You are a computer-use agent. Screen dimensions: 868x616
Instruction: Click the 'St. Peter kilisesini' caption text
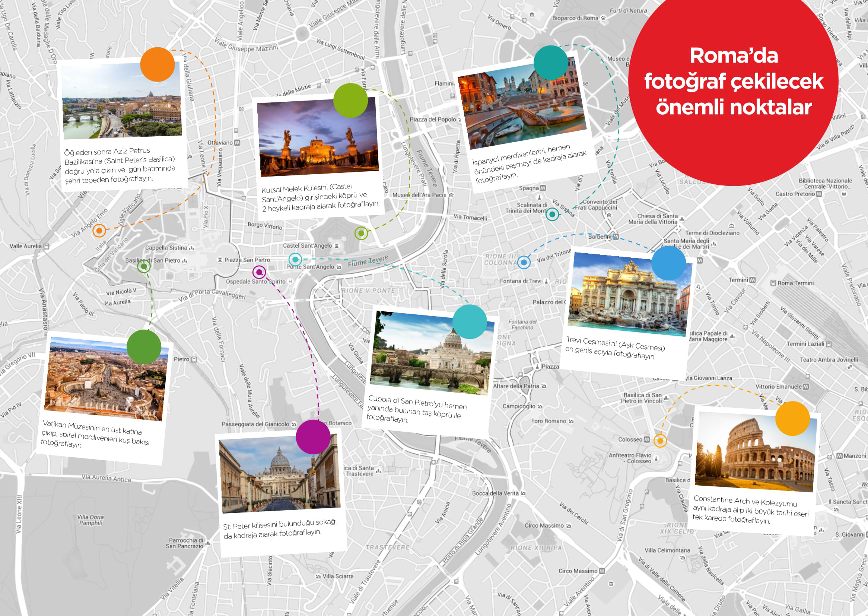[x=280, y=529]
